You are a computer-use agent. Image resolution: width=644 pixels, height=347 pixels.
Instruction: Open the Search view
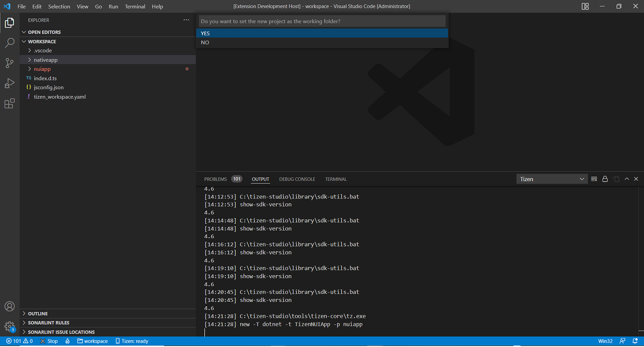point(9,43)
